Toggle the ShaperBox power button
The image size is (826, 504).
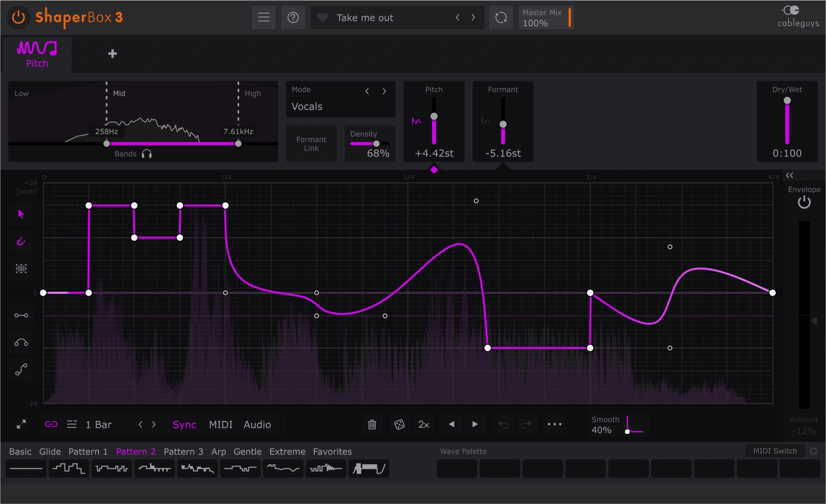click(18, 17)
